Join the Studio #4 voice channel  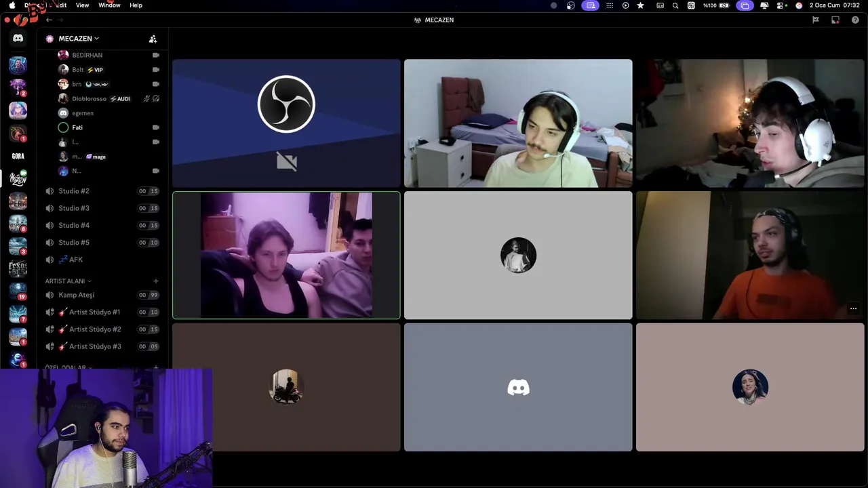tap(102, 225)
